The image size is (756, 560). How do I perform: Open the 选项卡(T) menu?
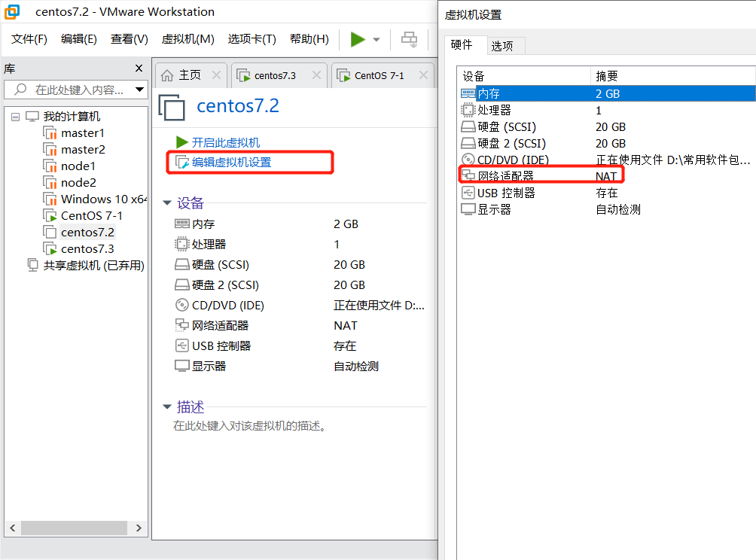pos(251,39)
